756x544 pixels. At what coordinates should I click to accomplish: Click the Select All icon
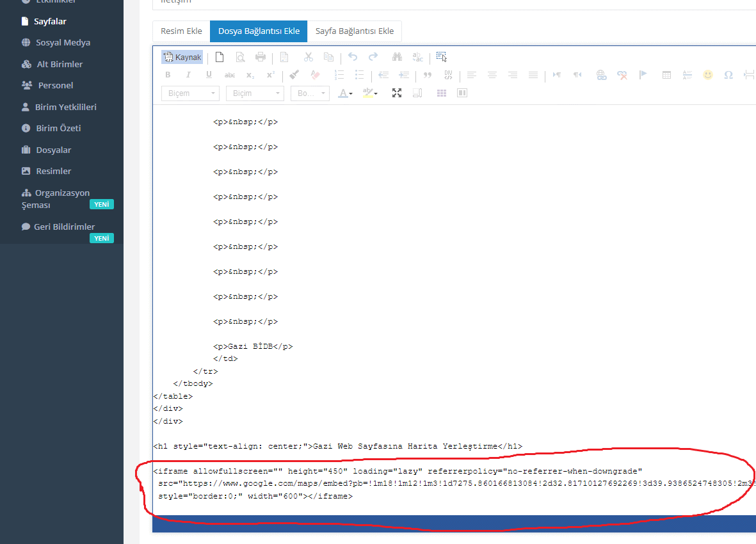pos(441,58)
